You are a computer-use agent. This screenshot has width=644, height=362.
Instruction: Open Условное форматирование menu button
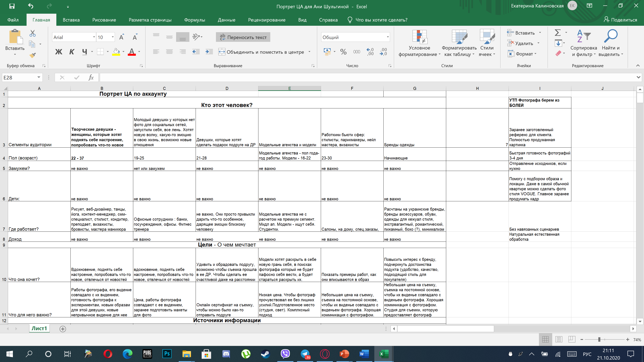pos(419,43)
